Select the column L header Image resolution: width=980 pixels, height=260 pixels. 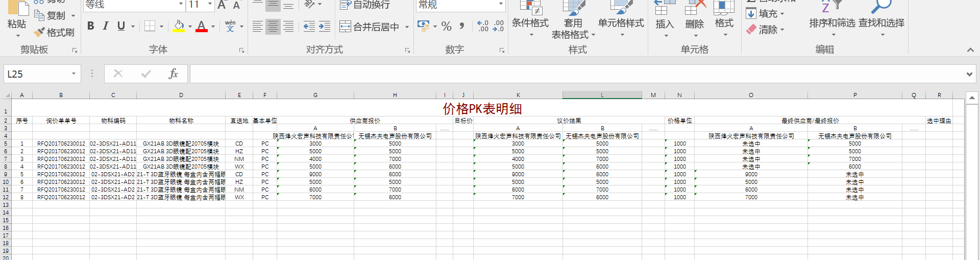602,95
